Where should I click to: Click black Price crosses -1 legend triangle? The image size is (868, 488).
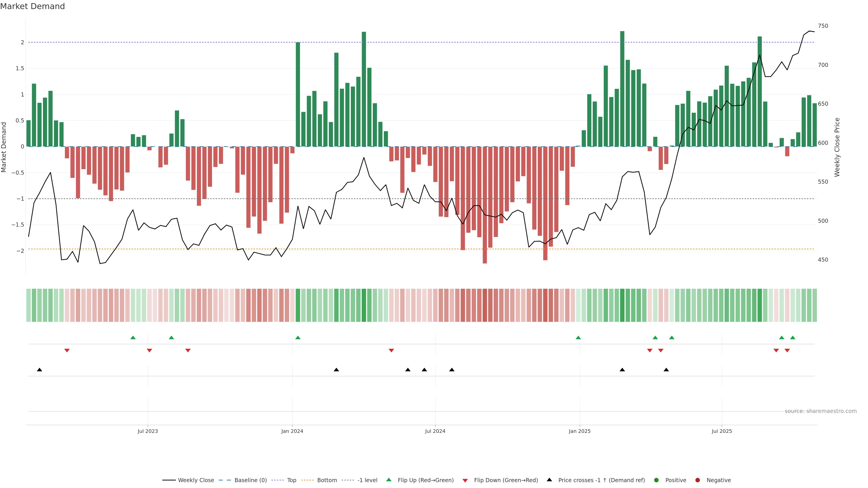[549, 480]
